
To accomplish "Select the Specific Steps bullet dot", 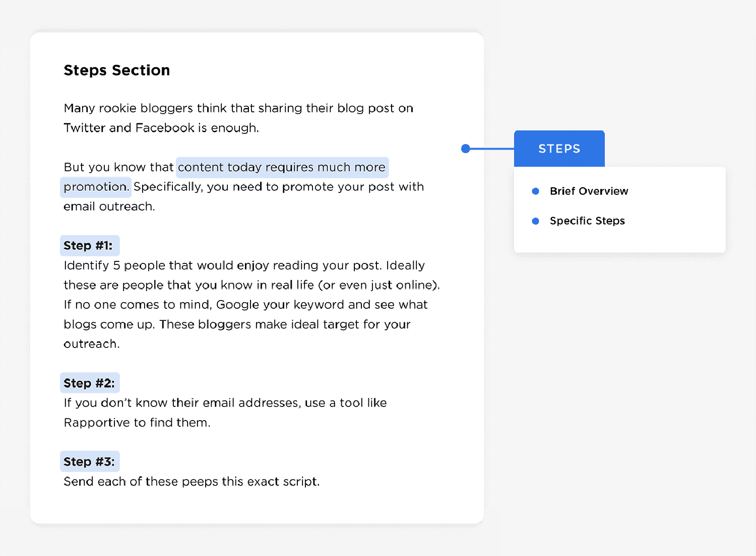I will pyautogui.click(x=536, y=221).
